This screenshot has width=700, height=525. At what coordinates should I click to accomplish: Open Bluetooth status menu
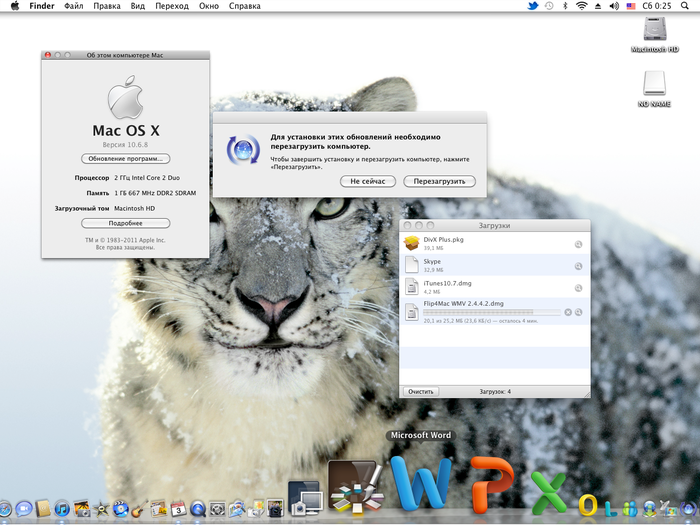point(565,6)
